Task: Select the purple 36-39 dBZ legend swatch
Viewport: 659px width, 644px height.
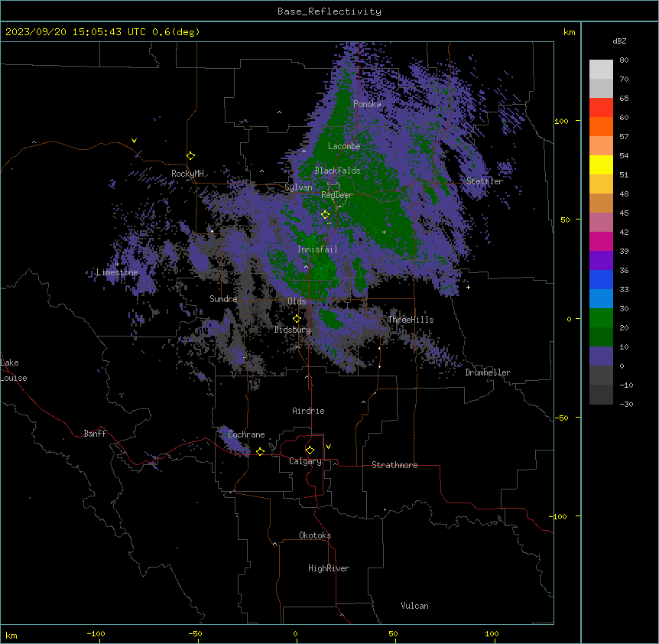Action: 601,261
